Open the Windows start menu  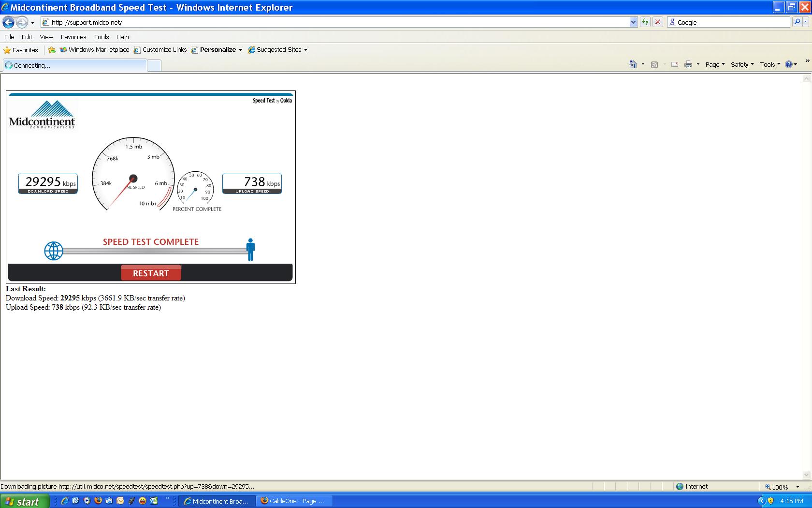point(25,501)
